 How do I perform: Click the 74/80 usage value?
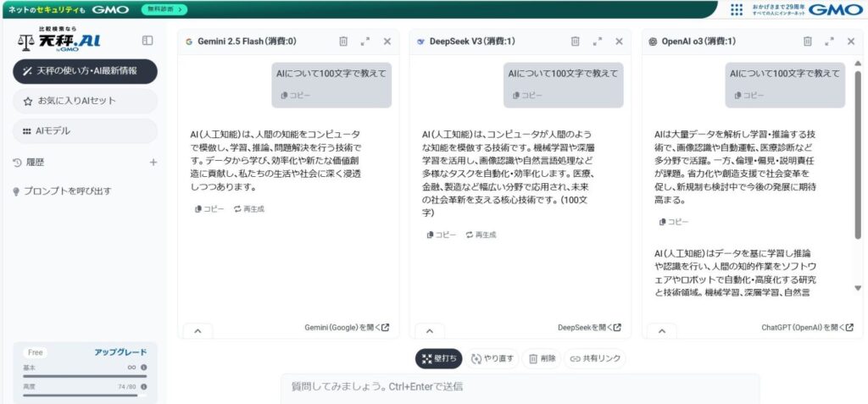[127, 387]
